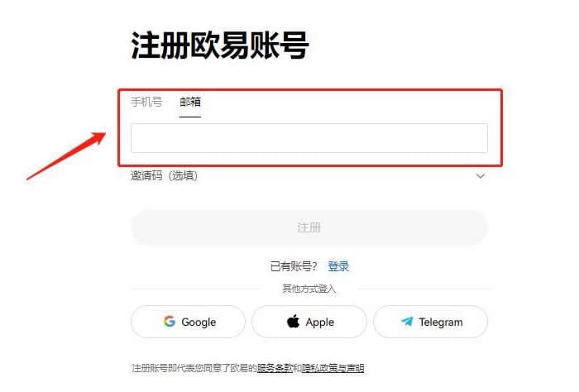
Task: Select the 邮箱 tab
Action: (x=190, y=102)
